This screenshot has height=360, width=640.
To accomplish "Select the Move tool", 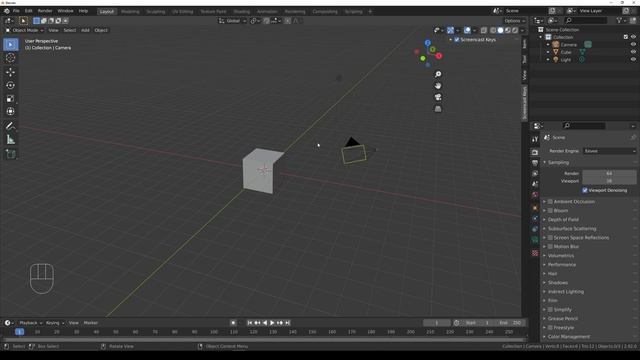I will 11,72.
